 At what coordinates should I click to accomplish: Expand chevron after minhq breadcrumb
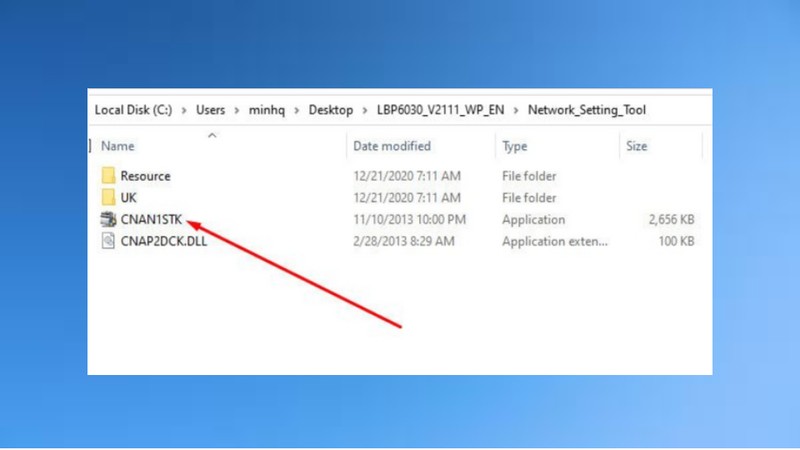296,110
